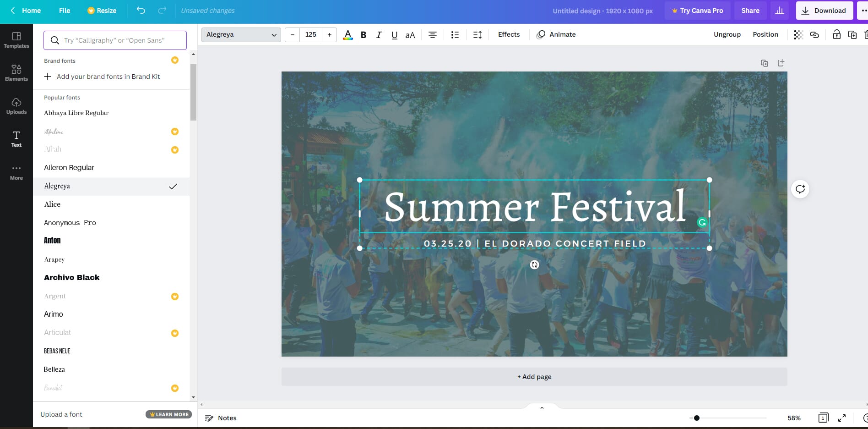Toggle uppercase aA text style
Screen dimensions: 868x429
(x=410, y=35)
